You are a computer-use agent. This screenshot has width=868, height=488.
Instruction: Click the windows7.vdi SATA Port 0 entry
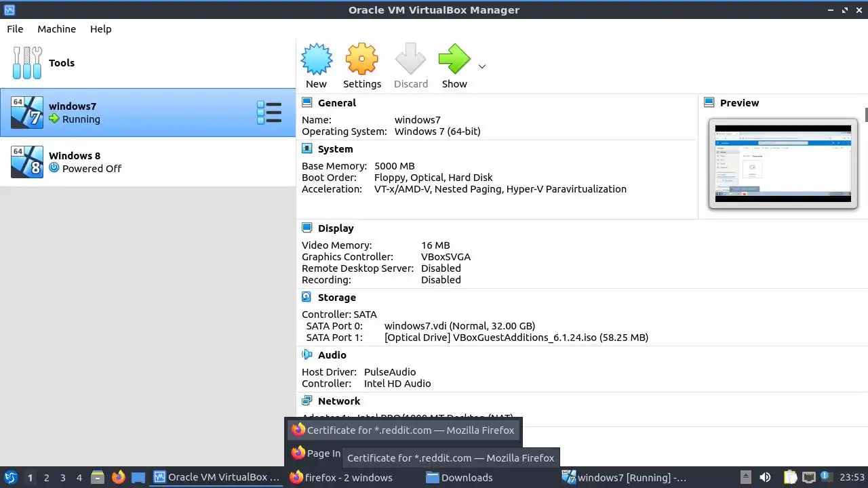460,326
